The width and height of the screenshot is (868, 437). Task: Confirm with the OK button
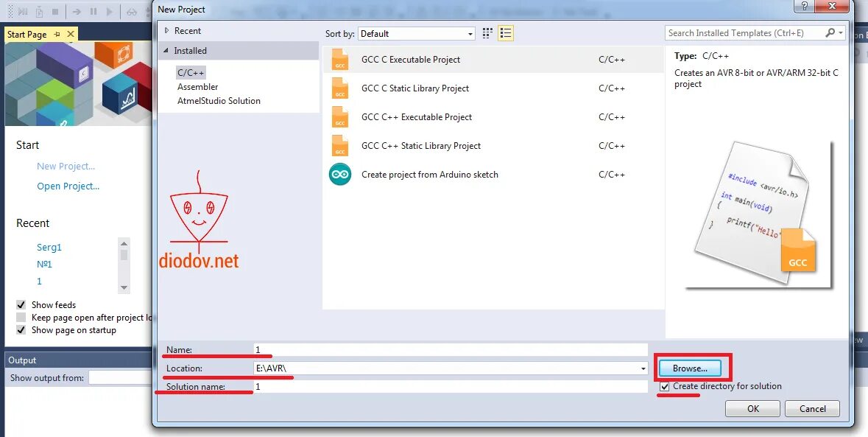point(753,409)
